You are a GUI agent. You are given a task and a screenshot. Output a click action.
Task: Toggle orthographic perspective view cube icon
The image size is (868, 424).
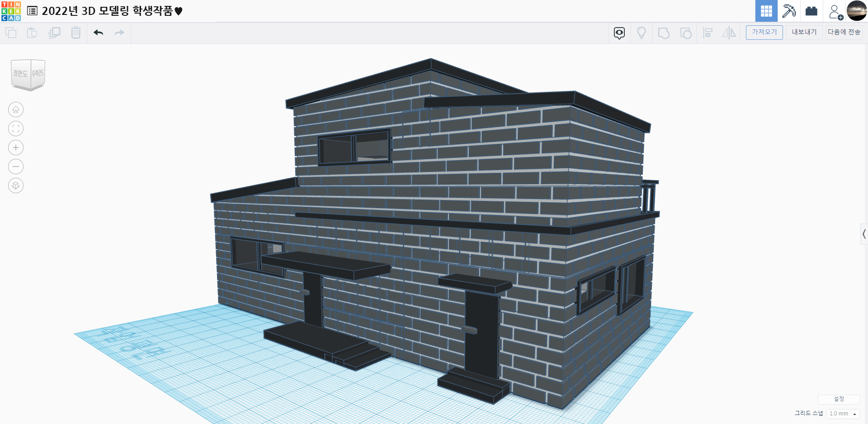click(x=16, y=186)
